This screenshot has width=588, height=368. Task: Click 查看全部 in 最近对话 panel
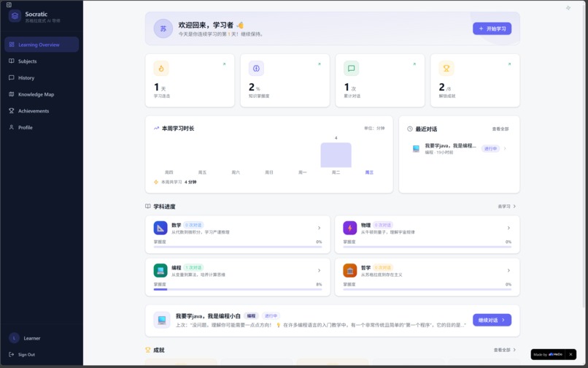point(500,129)
